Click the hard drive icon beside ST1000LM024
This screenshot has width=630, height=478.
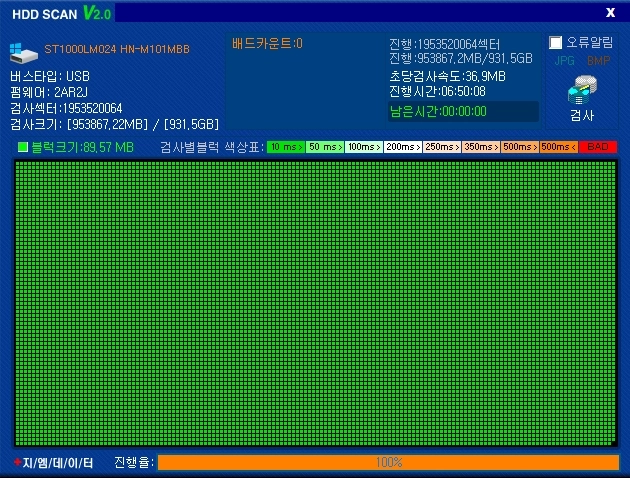[x=24, y=53]
